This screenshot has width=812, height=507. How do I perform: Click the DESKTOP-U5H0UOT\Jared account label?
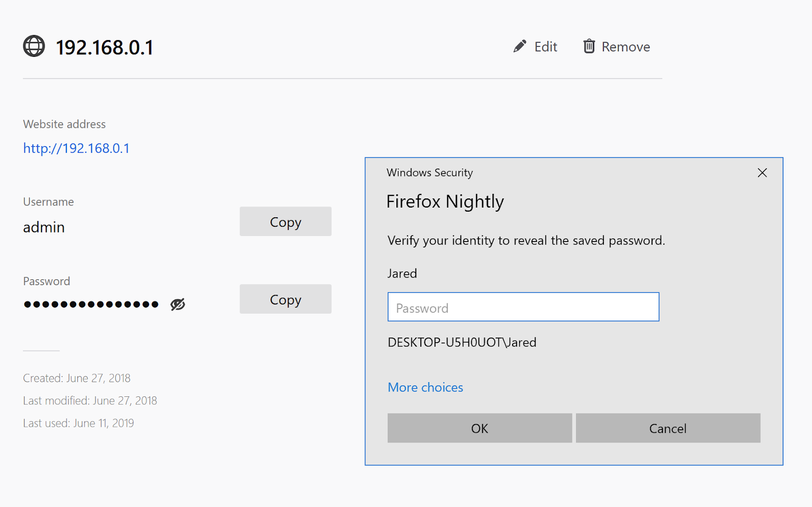(461, 342)
